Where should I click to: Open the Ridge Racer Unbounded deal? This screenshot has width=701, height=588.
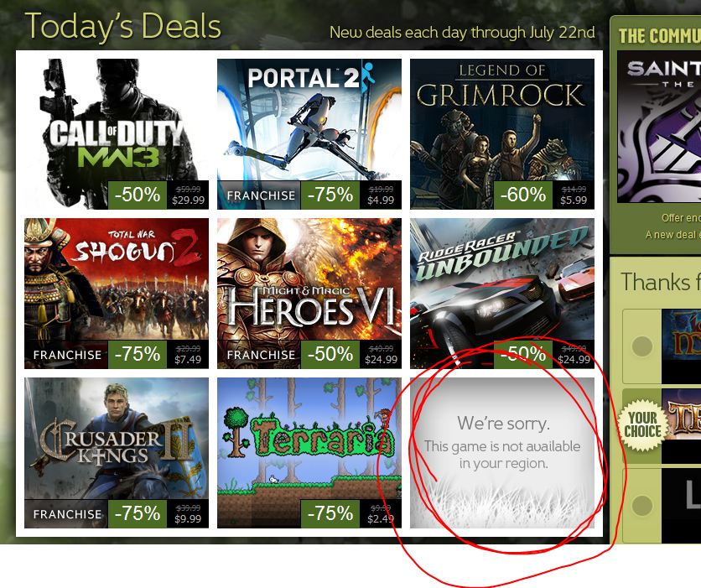(502, 294)
